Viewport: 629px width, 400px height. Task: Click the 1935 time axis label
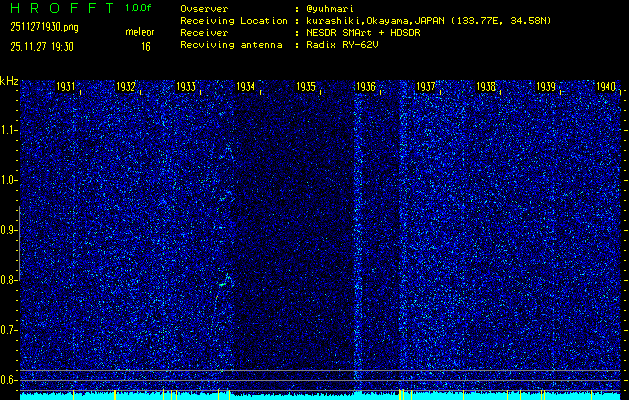pos(306,87)
